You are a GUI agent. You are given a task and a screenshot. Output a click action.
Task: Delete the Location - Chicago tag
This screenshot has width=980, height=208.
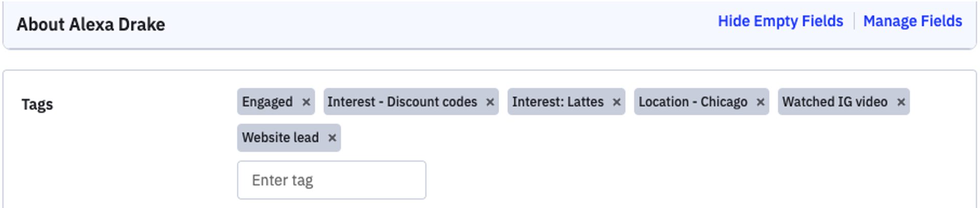tap(761, 102)
